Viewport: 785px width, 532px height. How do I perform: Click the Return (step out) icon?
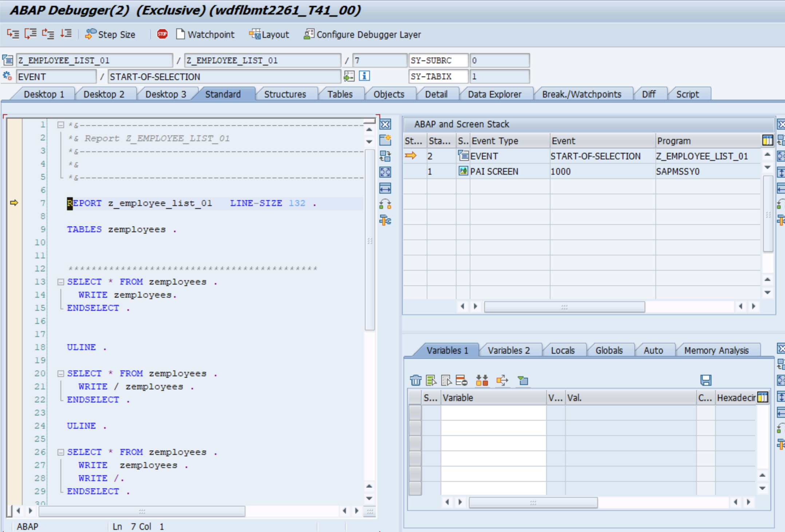[48, 34]
